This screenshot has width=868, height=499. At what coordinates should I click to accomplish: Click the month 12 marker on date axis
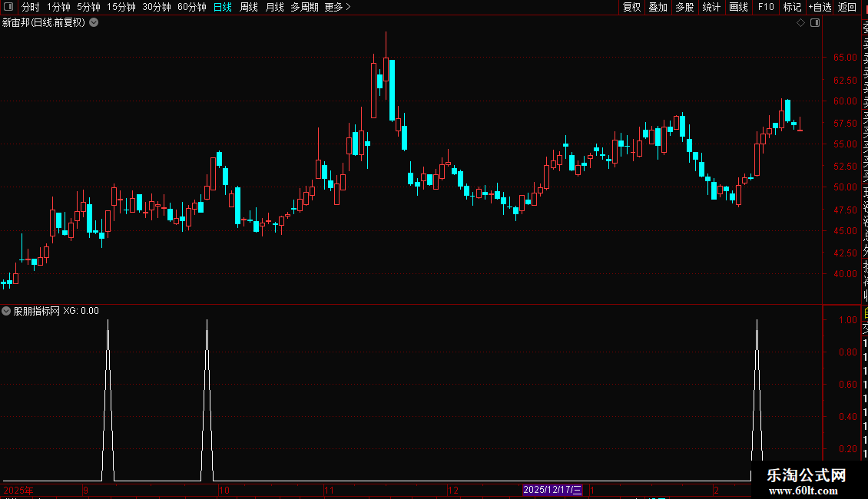tap(453, 490)
